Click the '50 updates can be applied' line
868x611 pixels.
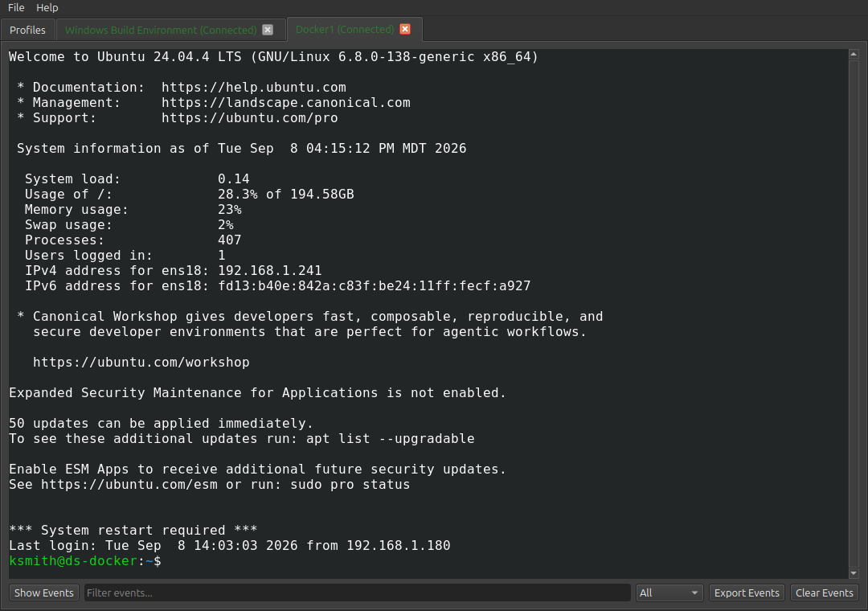point(161,424)
